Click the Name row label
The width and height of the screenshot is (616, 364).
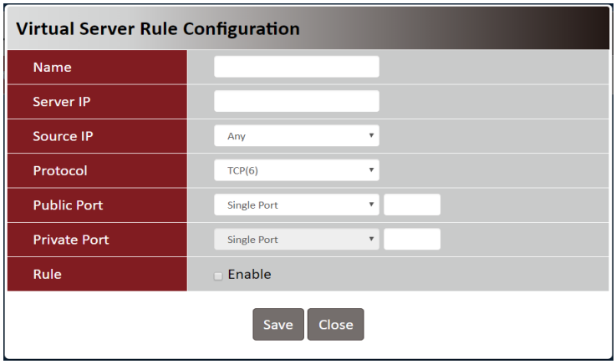coord(52,67)
